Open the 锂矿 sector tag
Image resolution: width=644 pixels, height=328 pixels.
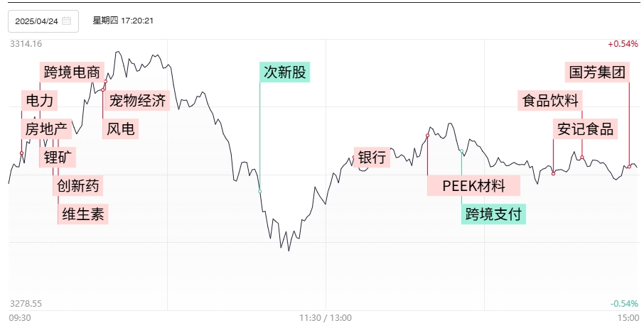pyautogui.click(x=58, y=157)
